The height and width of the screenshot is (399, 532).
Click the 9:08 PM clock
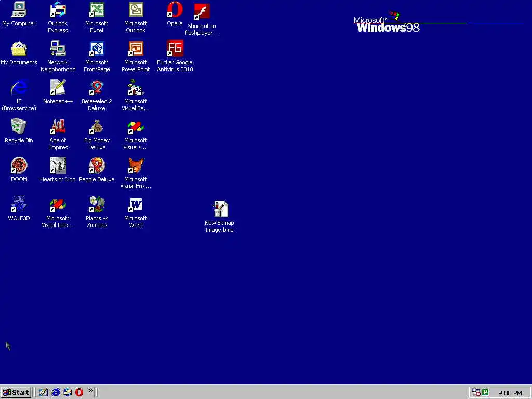point(510,393)
